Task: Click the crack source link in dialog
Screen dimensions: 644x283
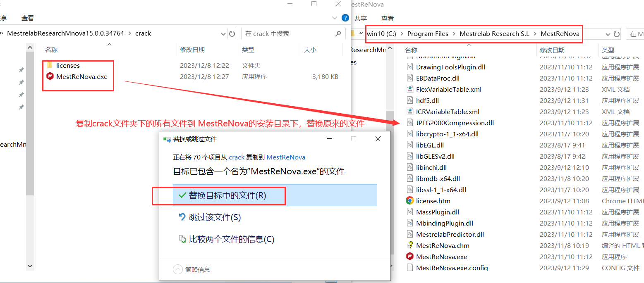Action: click(x=237, y=157)
